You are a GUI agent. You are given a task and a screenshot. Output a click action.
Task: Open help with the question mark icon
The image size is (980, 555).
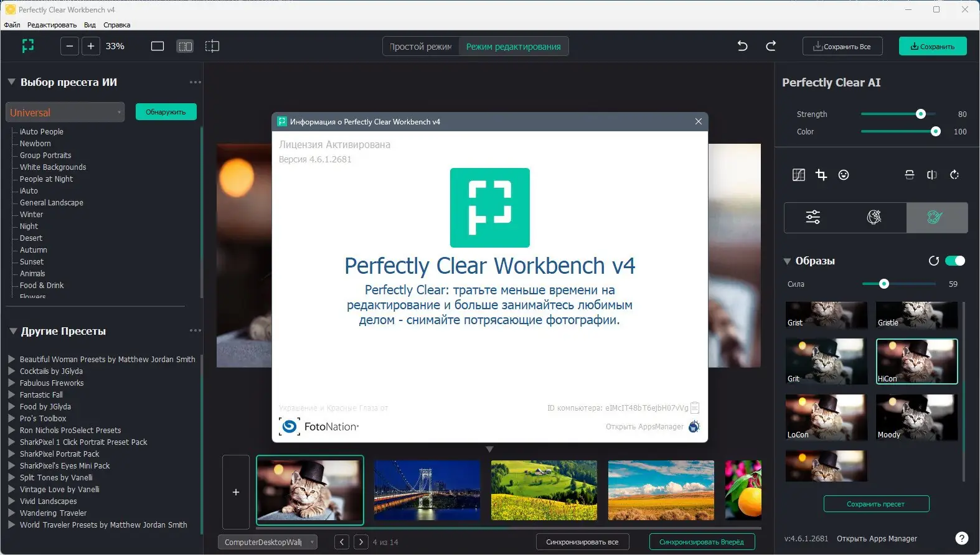[962, 538]
